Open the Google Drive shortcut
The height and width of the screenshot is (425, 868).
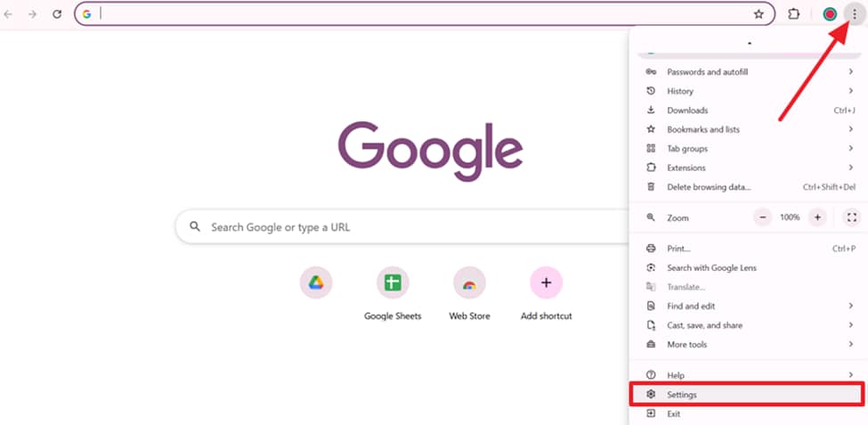coord(316,282)
